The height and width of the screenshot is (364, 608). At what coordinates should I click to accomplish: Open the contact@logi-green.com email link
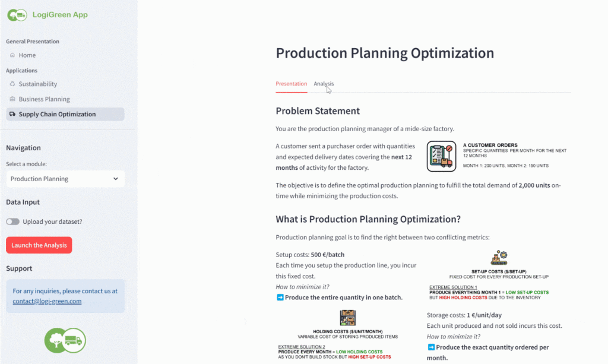[47, 301]
